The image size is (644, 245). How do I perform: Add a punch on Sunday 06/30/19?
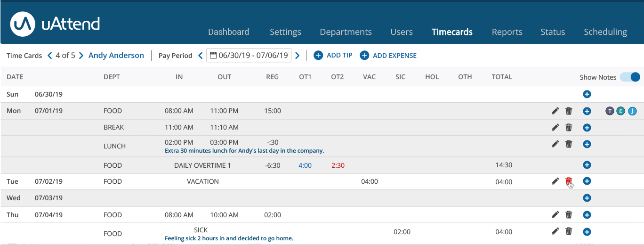click(x=587, y=94)
